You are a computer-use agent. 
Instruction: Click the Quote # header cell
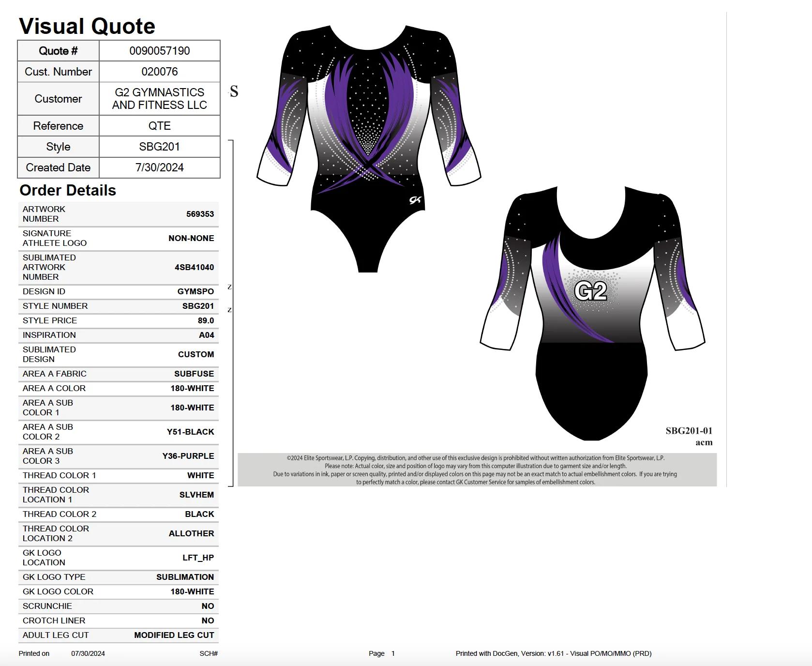point(59,51)
